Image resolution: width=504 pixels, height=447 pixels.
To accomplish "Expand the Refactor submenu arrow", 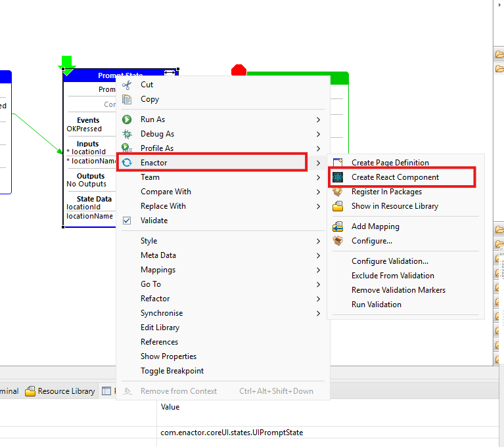I will 318,299.
